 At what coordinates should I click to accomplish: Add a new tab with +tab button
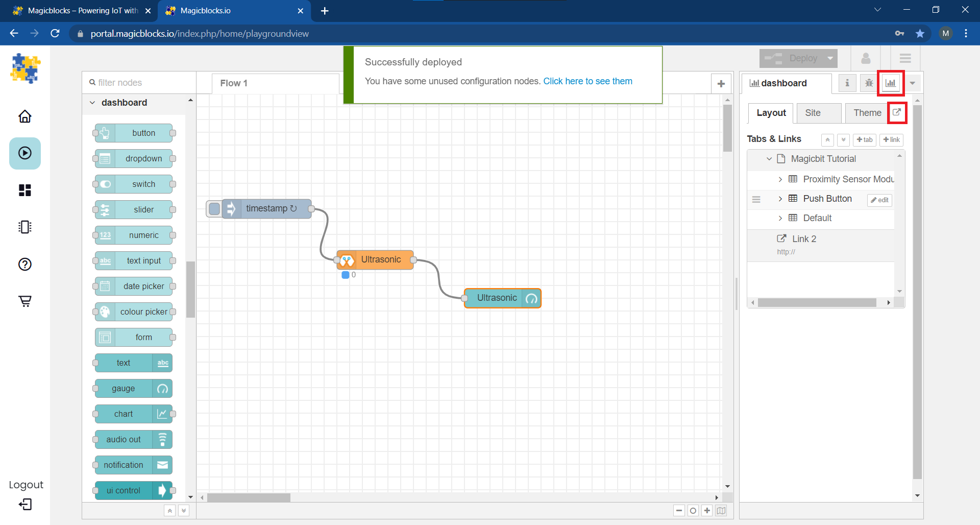864,140
